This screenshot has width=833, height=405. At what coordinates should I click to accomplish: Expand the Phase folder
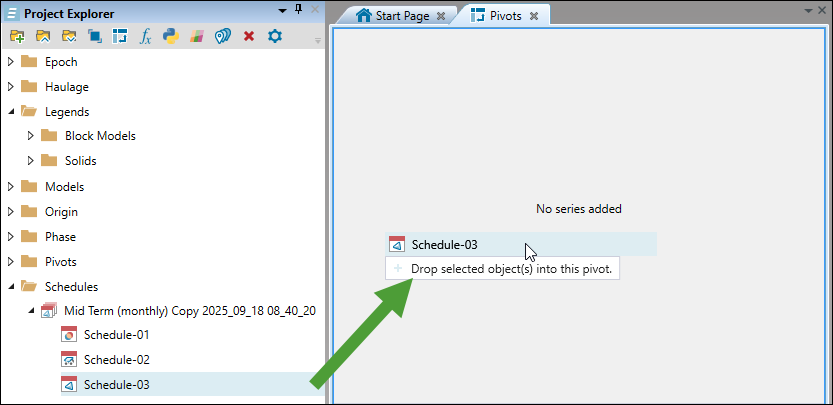[x=11, y=237]
